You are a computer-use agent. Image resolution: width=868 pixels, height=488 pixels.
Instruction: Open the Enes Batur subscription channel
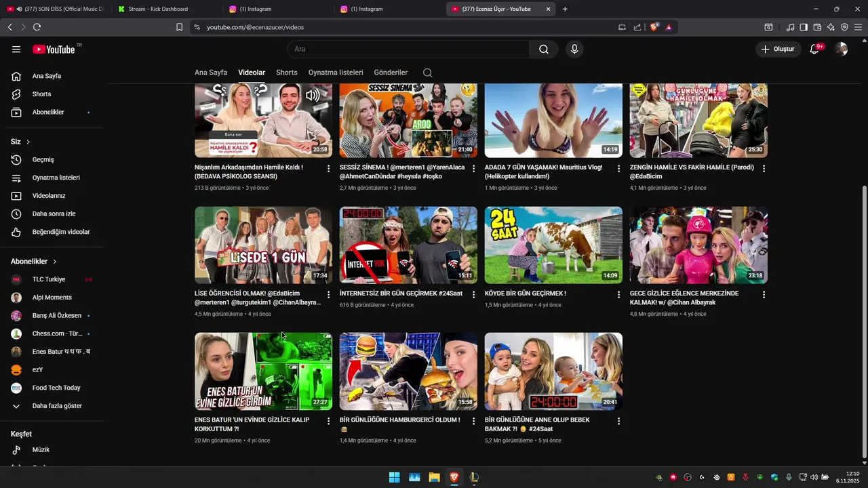(54, 352)
